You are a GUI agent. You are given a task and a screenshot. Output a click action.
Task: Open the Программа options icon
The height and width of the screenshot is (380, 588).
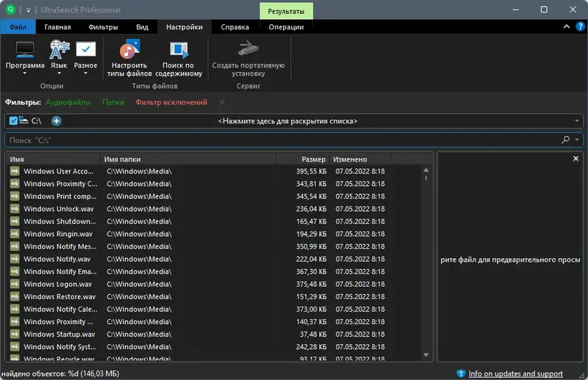pyautogui.click(x=25, y=49)
